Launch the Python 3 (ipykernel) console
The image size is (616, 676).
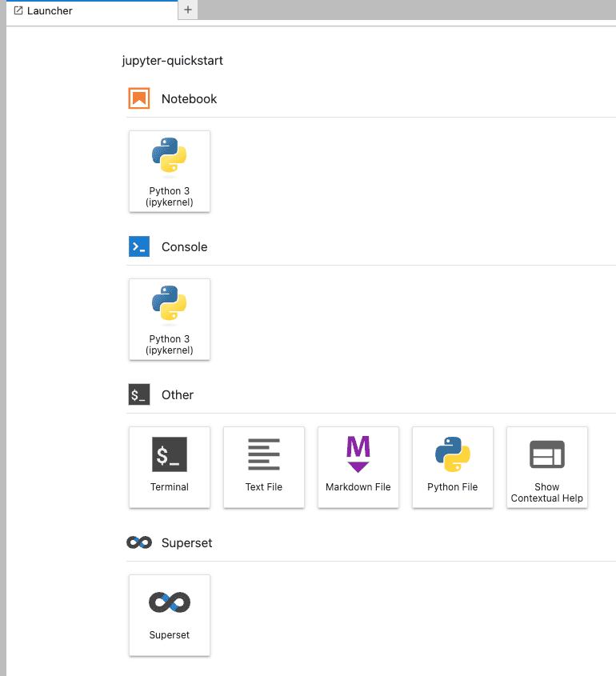point(170,319)
